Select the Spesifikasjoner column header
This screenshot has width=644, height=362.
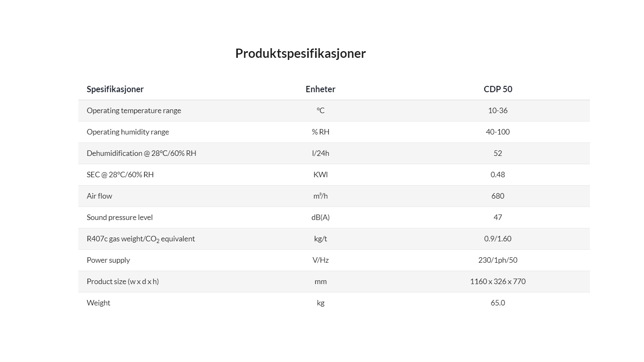coord(115,89)
